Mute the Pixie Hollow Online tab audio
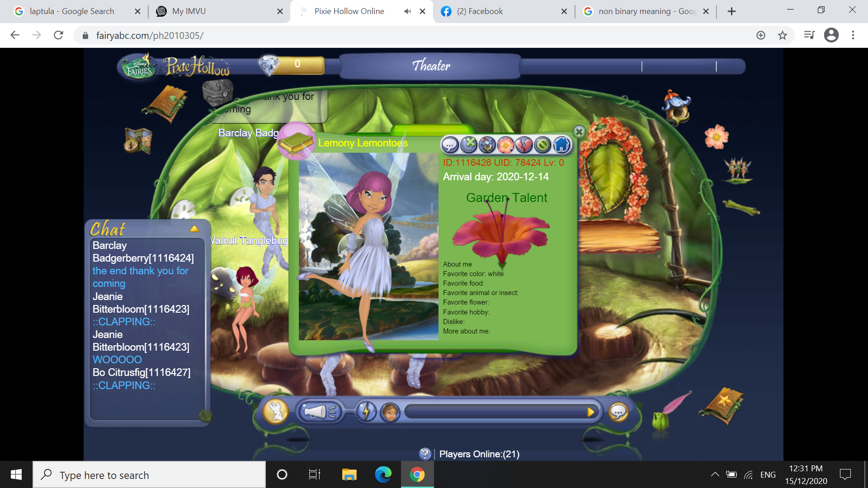The width and height of the screenshot is (868, 488). pos(407,11)
